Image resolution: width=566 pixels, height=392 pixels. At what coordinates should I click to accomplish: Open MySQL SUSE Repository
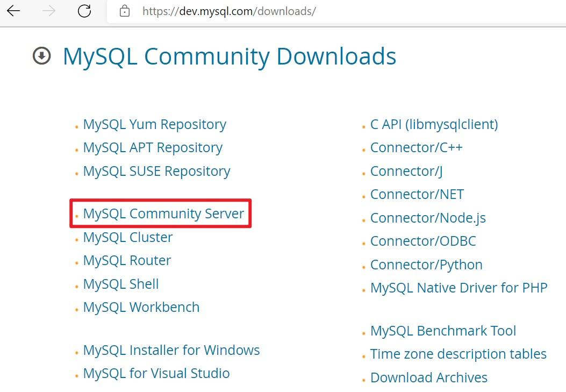[x=156, y=171]
